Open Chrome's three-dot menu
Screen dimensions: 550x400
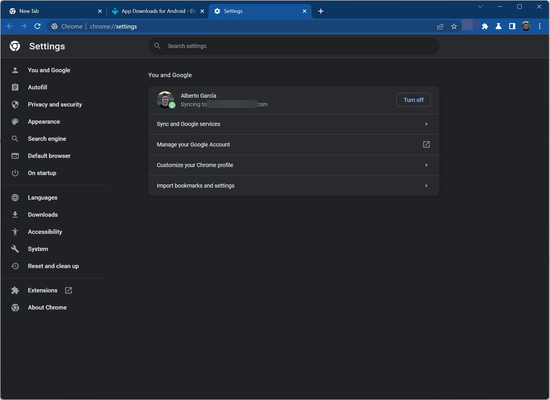539,26
